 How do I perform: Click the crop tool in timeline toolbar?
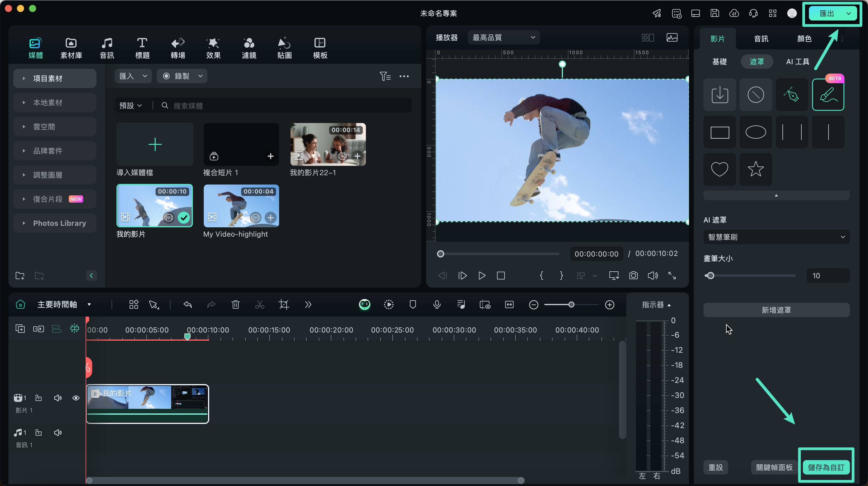tap(284, 305)
